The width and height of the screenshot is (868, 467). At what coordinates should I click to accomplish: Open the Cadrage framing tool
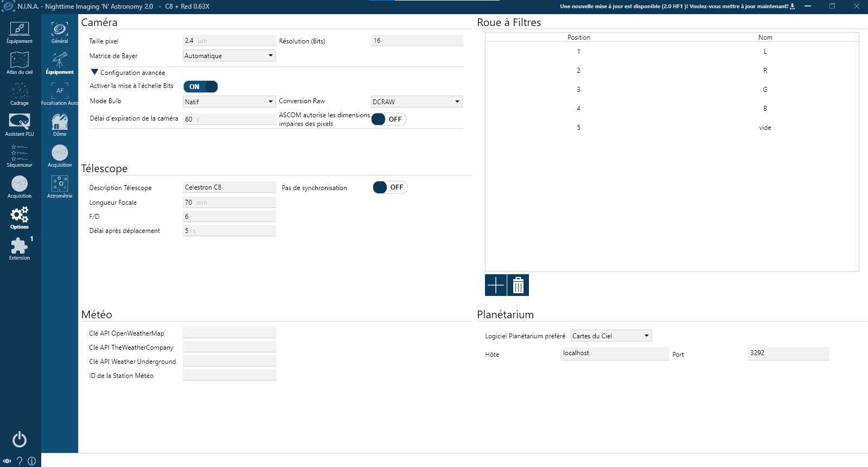pyautogui.click(x=20, y=94)
